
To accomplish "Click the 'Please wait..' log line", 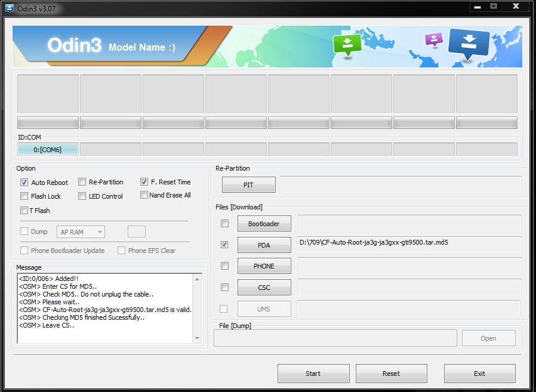I will coord(49,302).
